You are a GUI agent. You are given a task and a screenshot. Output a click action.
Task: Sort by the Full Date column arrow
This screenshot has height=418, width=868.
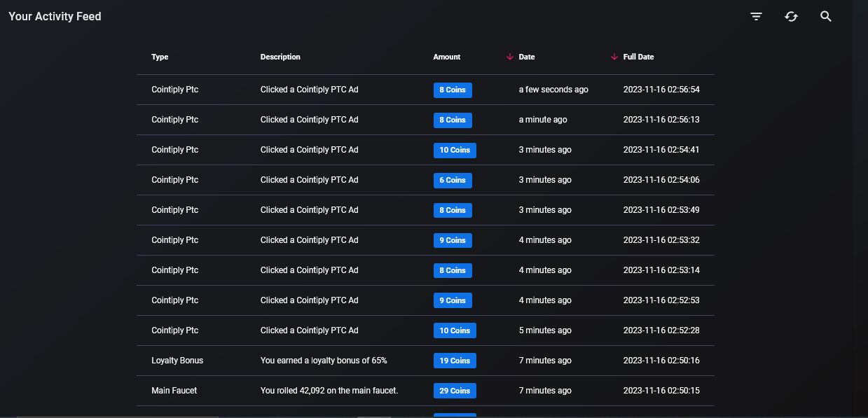pos(614,57)
